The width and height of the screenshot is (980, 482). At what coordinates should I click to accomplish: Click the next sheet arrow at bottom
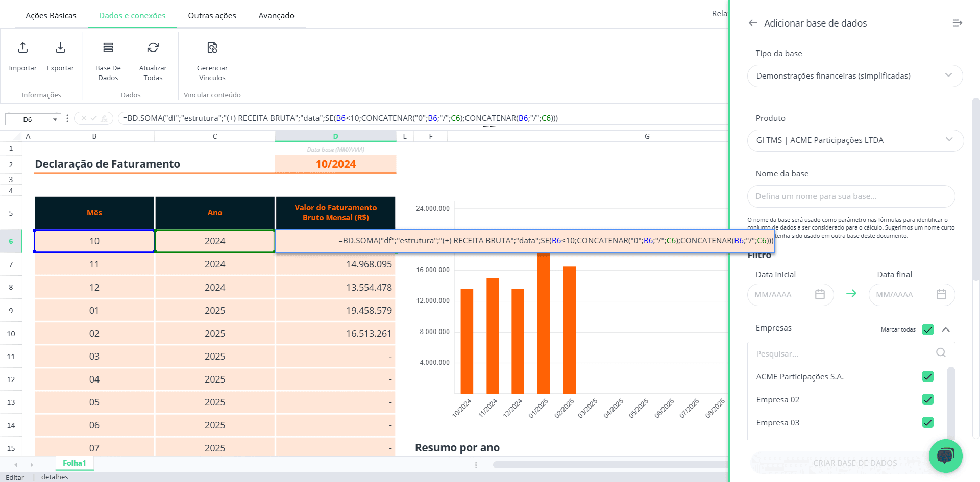(x=32, y=465)
